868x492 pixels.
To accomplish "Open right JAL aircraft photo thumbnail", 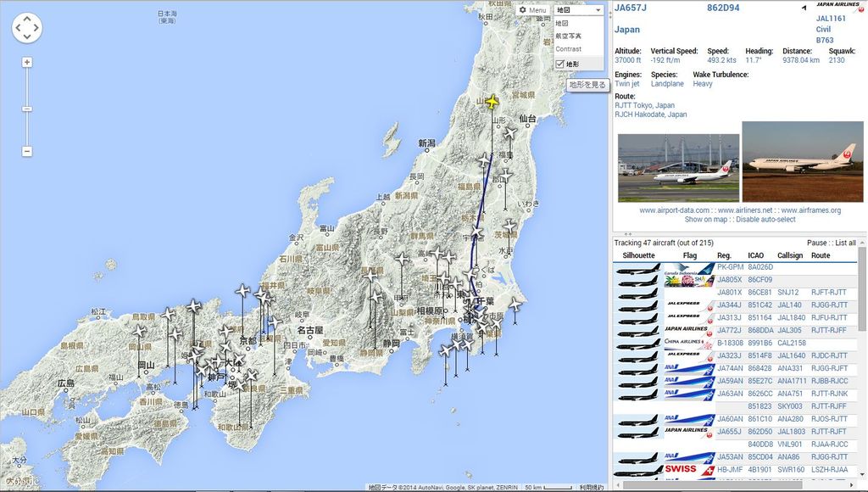I will [802, 161].
